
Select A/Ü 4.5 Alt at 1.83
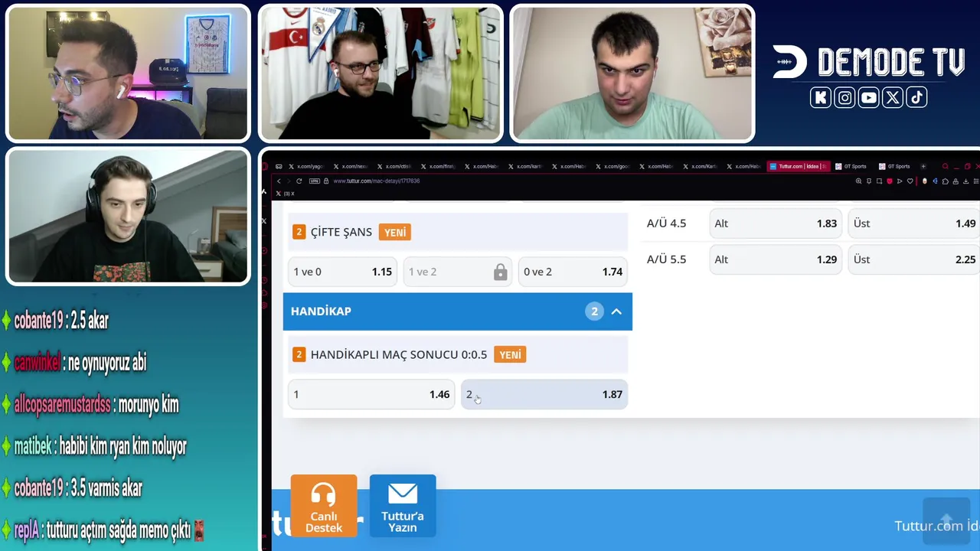pos(776,223)
